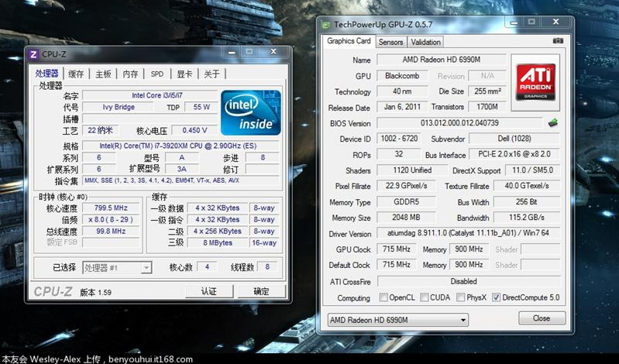Open the Validation tab in GPU-Z

pyautogui.click(x=425, y=42)
